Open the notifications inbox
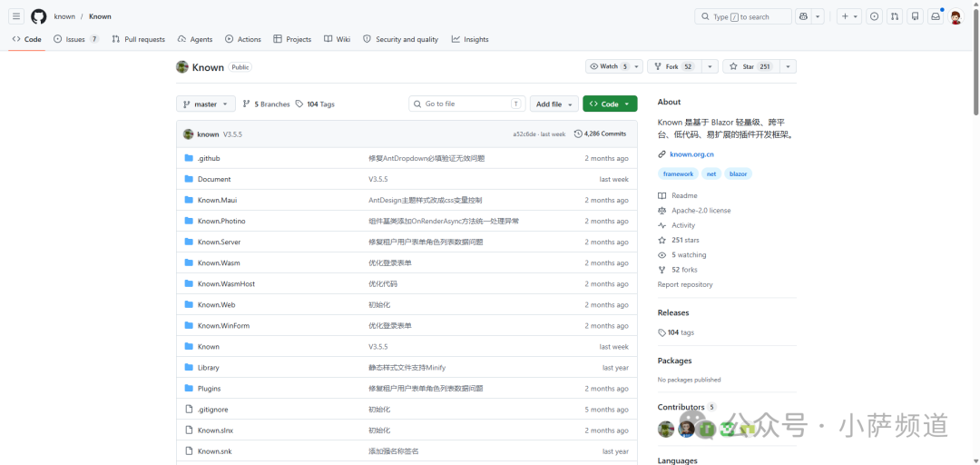The image size is (980, 465). pyautogui.click(x=936, y=16)
